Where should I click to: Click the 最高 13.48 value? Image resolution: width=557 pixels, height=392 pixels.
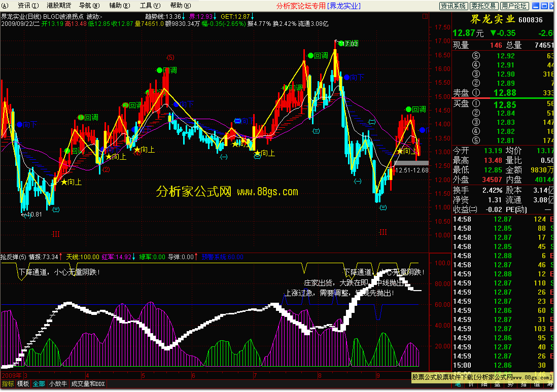tap(493, 160)
